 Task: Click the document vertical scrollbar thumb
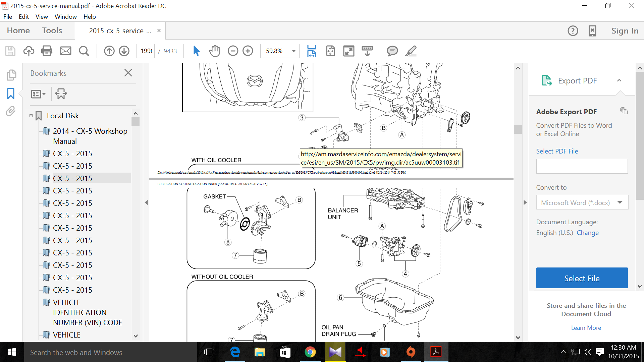(x=518, y=129)
